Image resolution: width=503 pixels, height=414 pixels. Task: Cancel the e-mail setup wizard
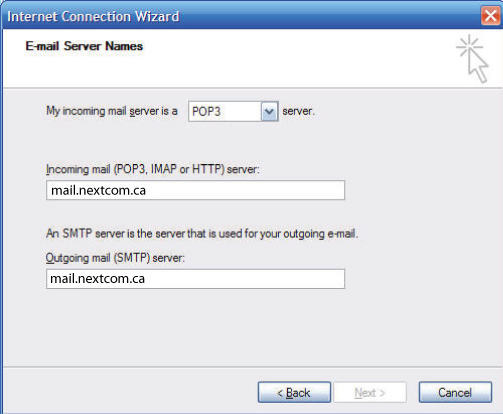coord(455,392)
